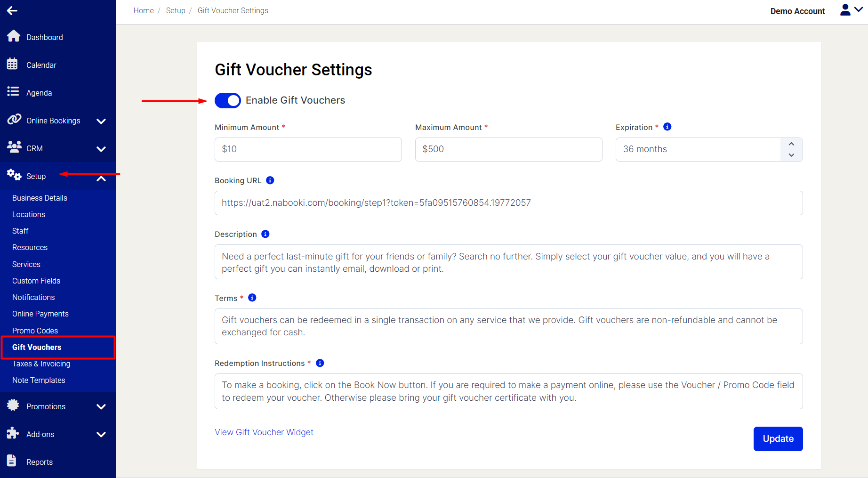Click the Reports document icon
Screen dimensions: 868x478
(12, 461)
